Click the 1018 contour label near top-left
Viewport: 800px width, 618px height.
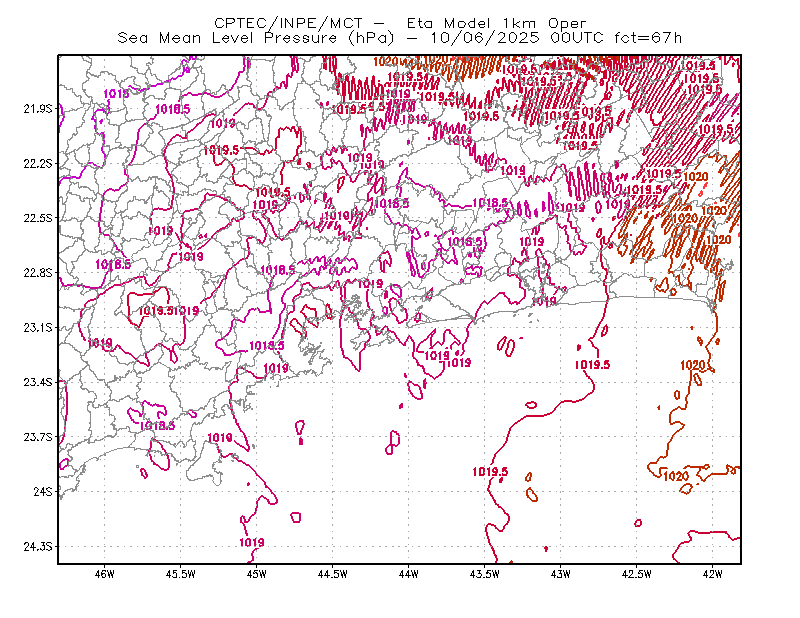(116, 94)
